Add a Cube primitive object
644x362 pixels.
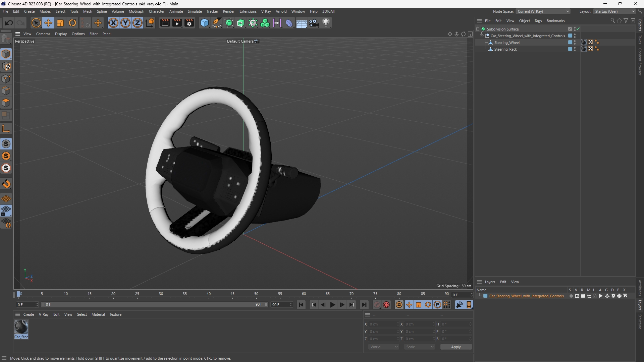(204, 23)
